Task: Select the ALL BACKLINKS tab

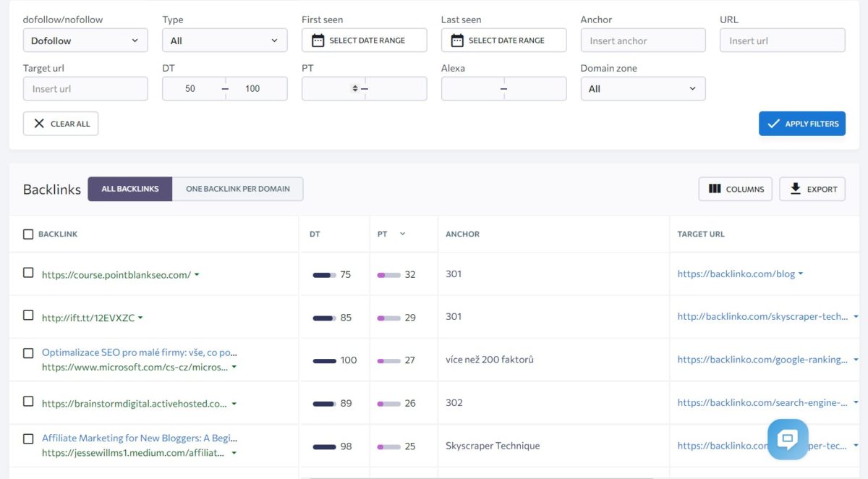Action: click(x=129, y=188)
